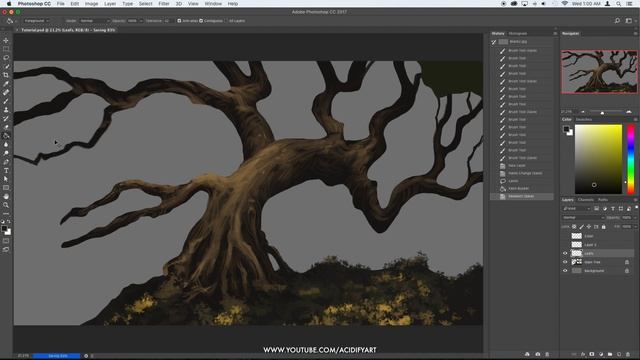Image resolution: width=640 pixels, height=360 pixels.
Task: Create a new group folder icon
Action: 610,354
